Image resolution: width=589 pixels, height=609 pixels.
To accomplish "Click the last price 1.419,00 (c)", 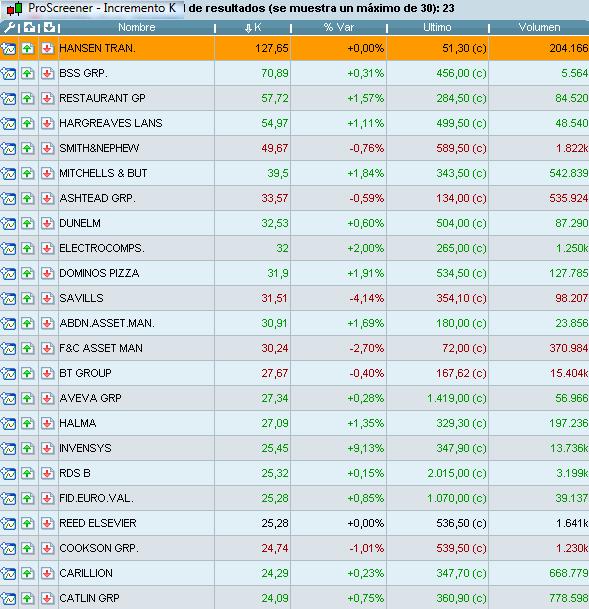I will click(x=457, y=398).
